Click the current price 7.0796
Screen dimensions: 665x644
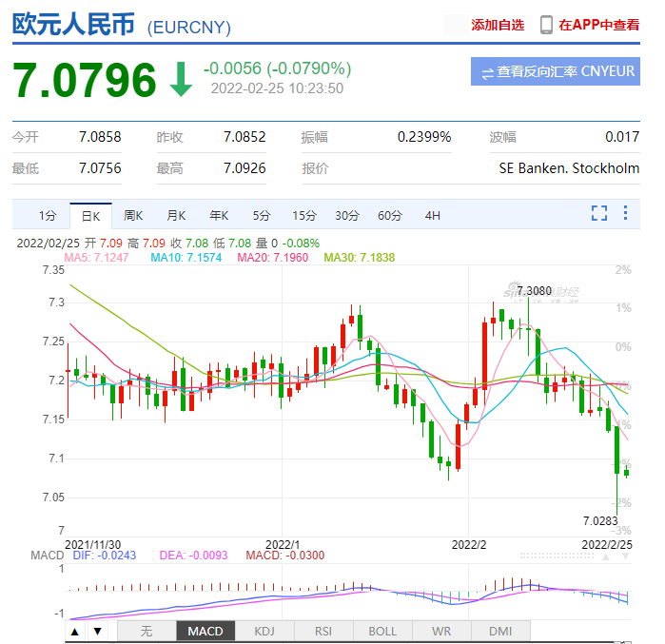(x=85, y=80)
